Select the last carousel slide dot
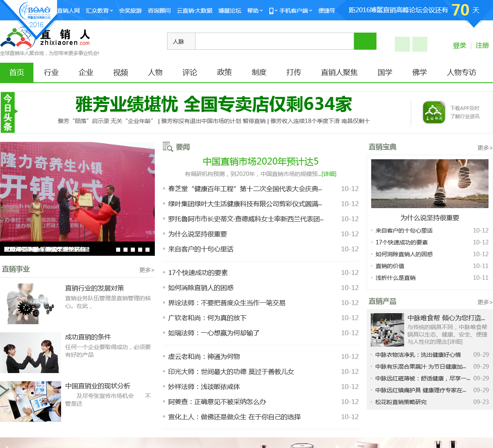 147,250
